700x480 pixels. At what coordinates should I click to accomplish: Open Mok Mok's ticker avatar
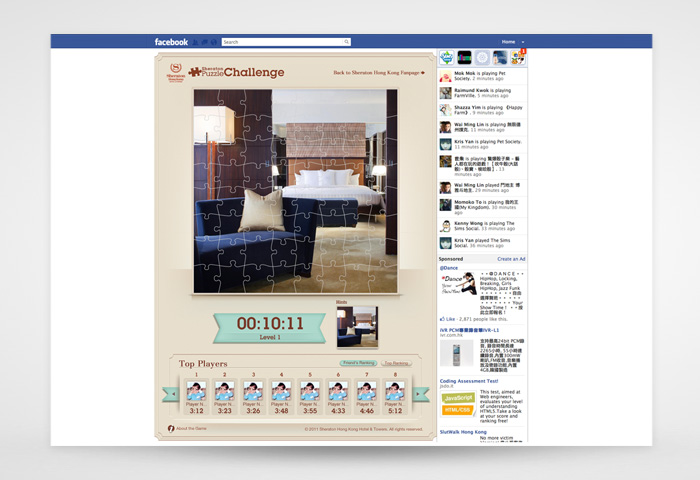coord(446,76)
